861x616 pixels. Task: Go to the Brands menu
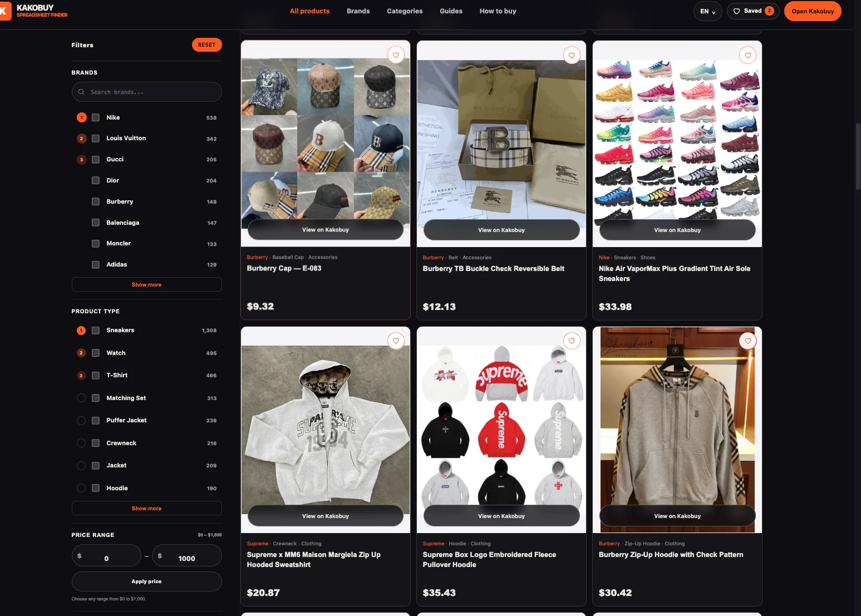click(x=358, y=11)
